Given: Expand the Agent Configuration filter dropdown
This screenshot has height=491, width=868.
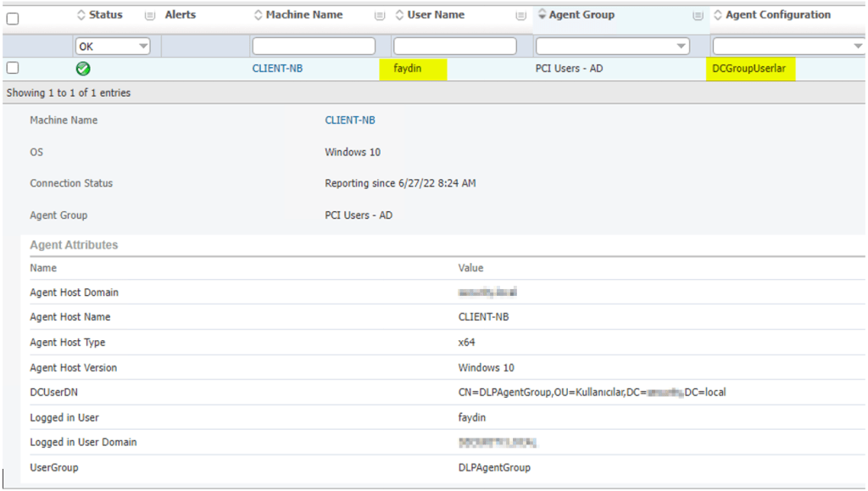Looking at the screenshot, I should tap(788, 47).
